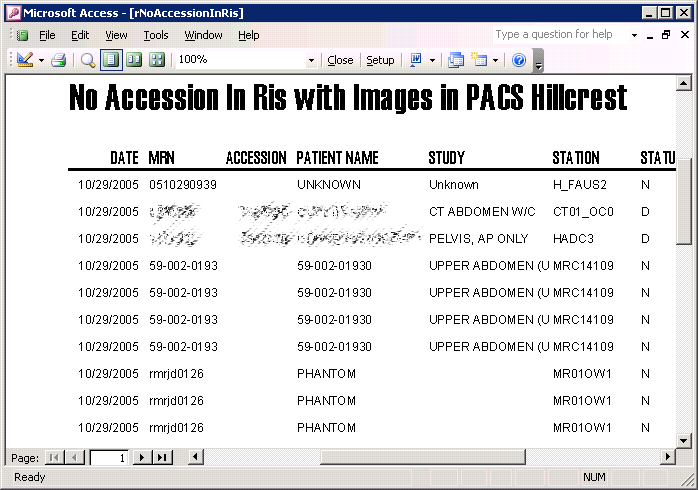Expand the OfficeLinks dropdown arrow

click(x=432, y=60)
